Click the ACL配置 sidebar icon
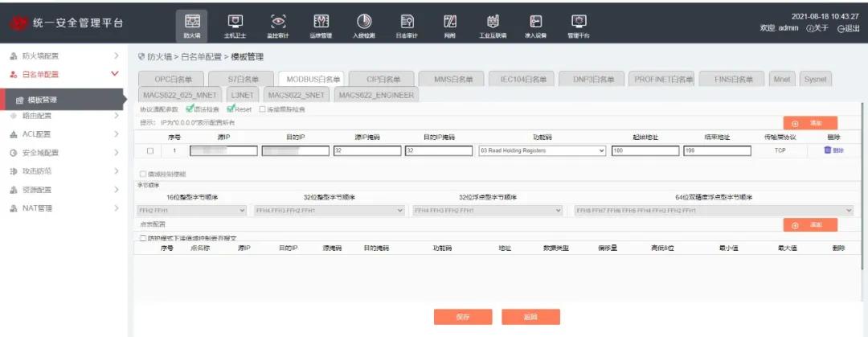This screenshot has height=337, width=868. pos(14,134)
